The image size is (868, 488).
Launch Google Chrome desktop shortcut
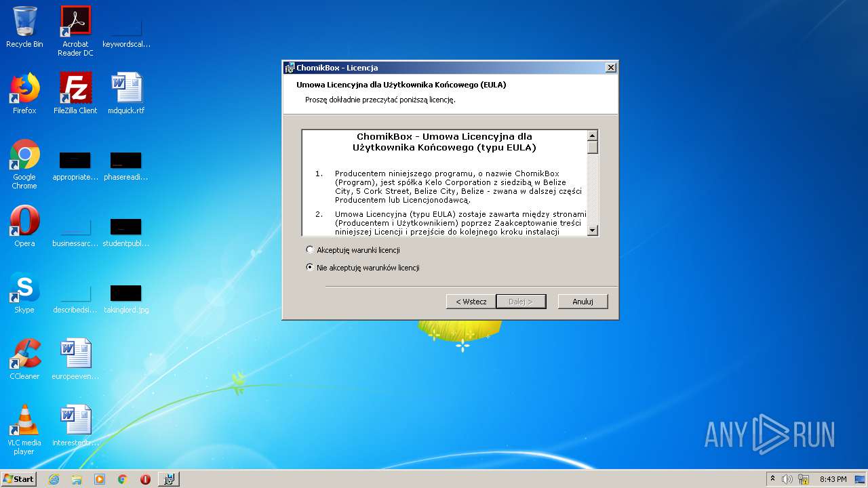(24, 164)
